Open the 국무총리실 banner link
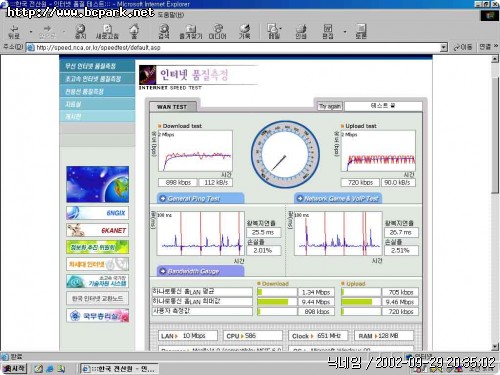Viewport: 500px width, 375px height. point(97,316)
